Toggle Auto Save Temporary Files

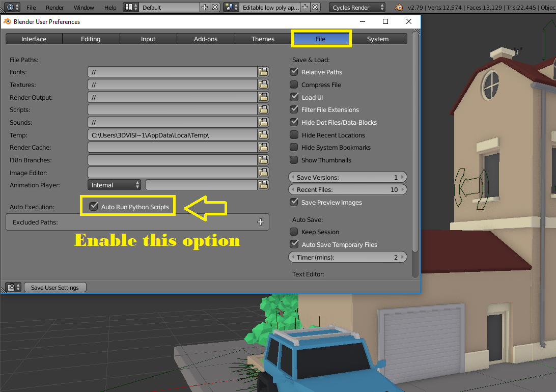coord(294,244)
